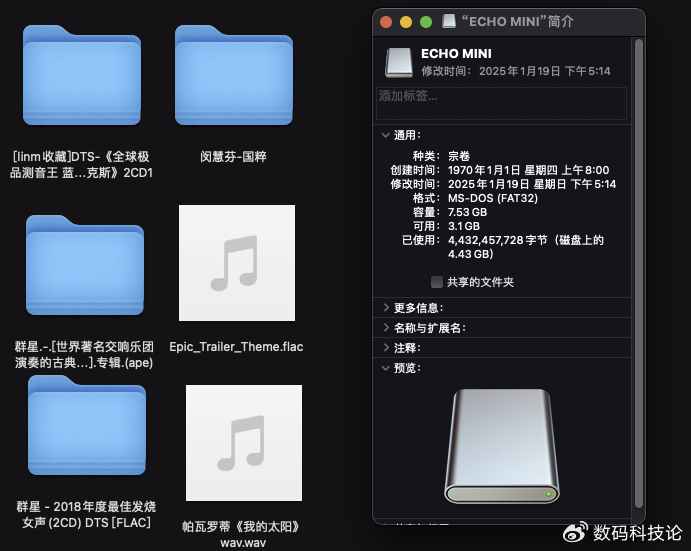Minimize the ECHO MINI info window
This screenshot has height=551, width=691.
(405, 21)
